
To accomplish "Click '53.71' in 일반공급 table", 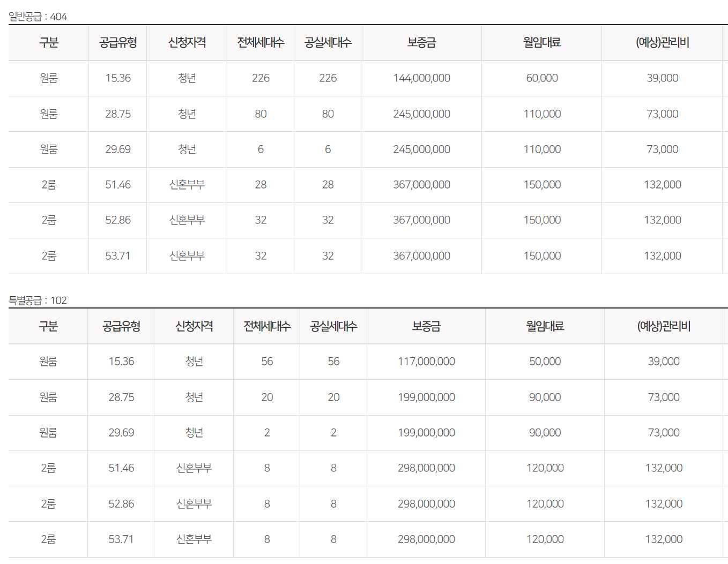I will [118, 256].
